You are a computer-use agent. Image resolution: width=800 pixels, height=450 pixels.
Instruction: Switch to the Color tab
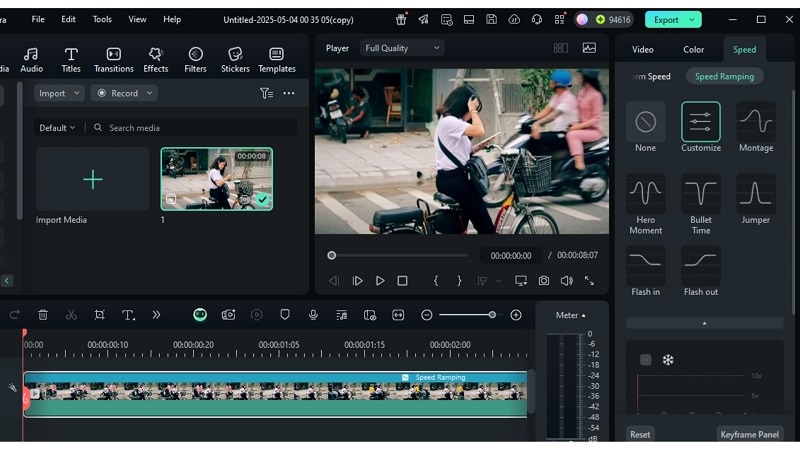(x=693, y=49)
